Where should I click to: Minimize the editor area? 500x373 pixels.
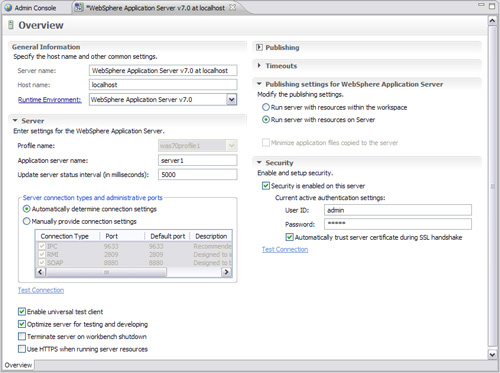pos(481,5)
